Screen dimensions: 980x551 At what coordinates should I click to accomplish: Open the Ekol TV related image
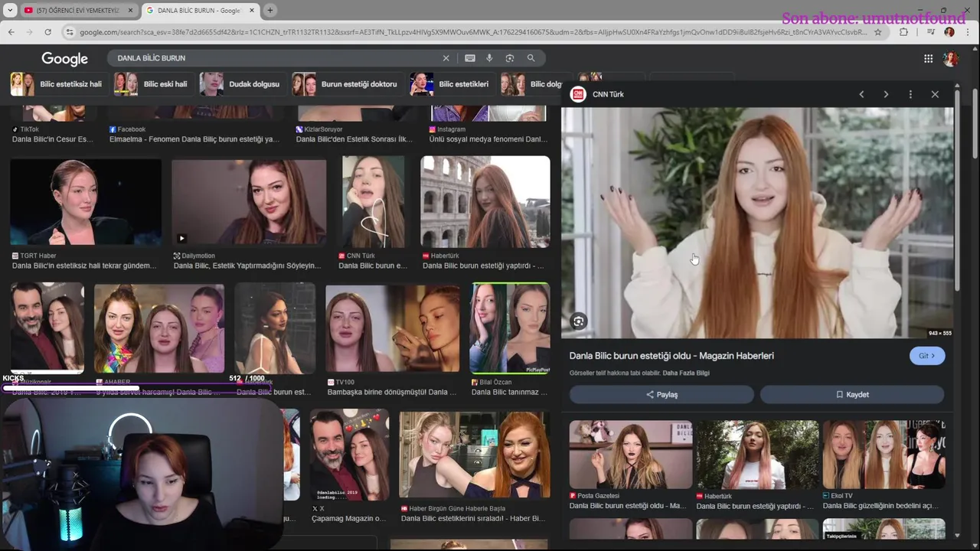pyautogui.click(x=884, y=455)
